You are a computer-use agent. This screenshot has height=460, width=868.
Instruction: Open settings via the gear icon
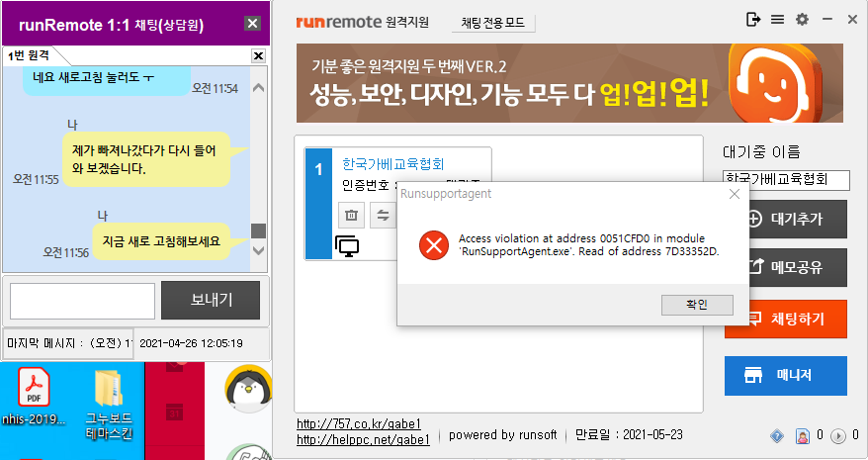click(802, 20)
